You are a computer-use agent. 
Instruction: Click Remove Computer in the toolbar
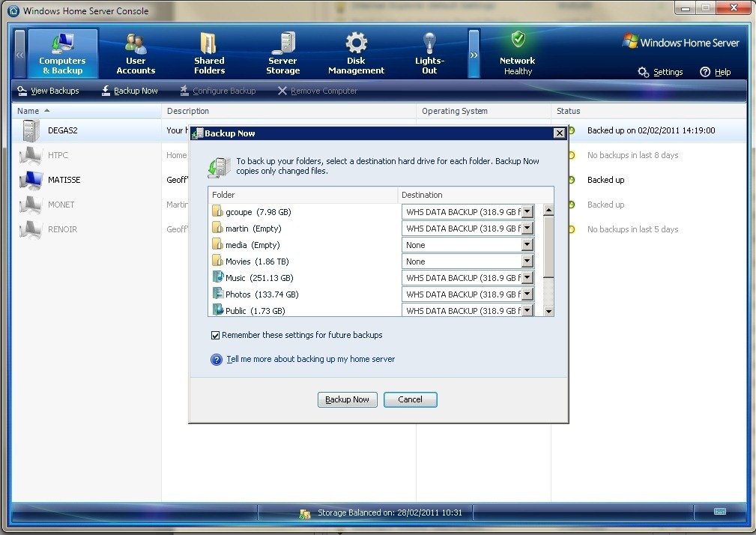pyautogui.click(x=317, y=91)
